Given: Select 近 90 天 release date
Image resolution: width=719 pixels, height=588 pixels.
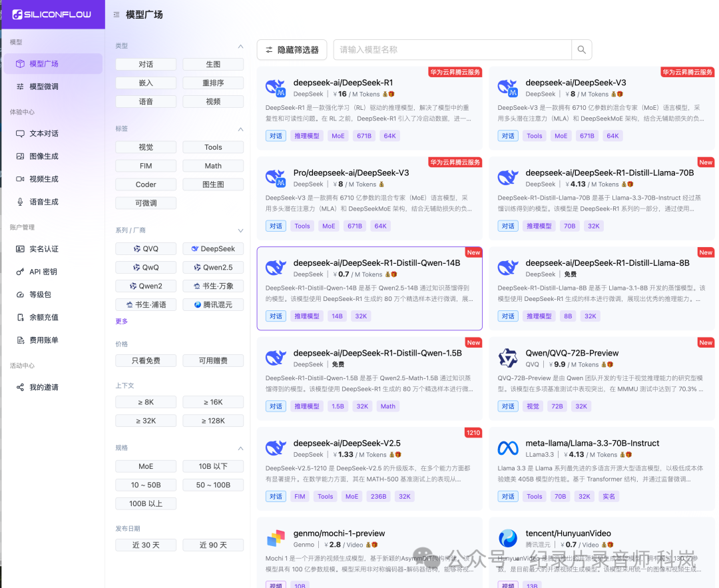Looking at the screenshot, I should point(213,545).
